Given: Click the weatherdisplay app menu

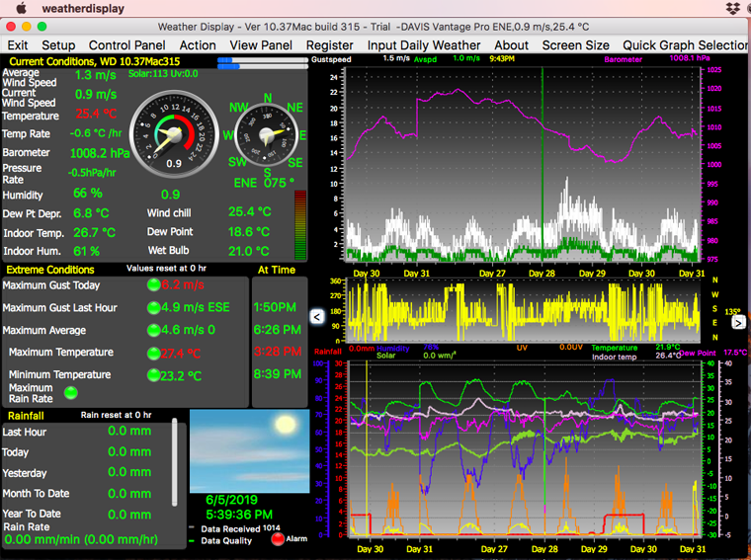Looking at the screenshot, I should tap(83, 9).
